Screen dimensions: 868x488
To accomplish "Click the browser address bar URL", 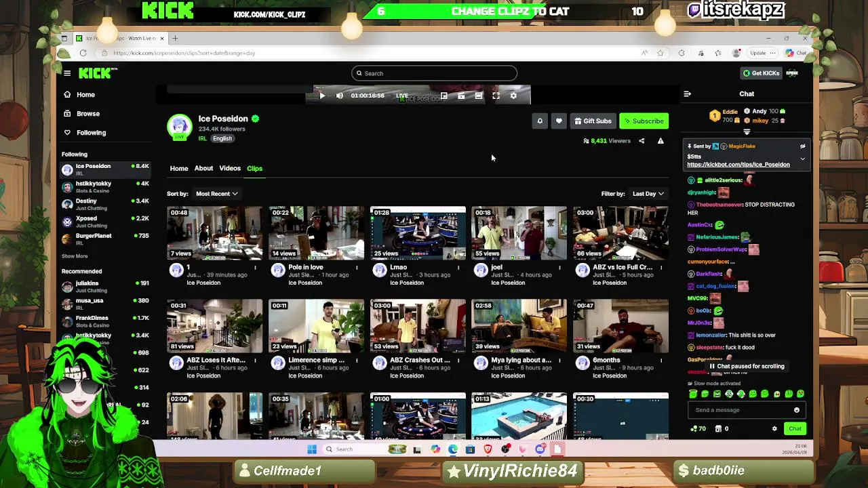I will point(184,53).
